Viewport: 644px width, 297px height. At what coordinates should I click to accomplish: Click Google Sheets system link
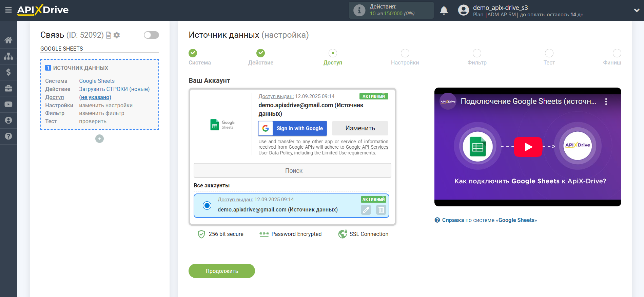(97, 81)
